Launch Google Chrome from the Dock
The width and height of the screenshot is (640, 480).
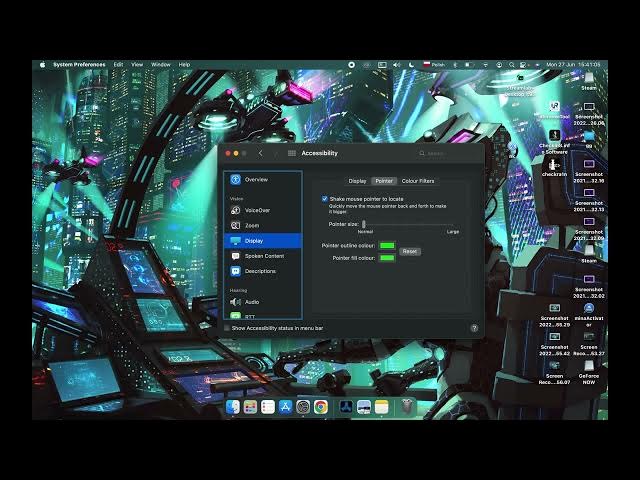(321, 407)
